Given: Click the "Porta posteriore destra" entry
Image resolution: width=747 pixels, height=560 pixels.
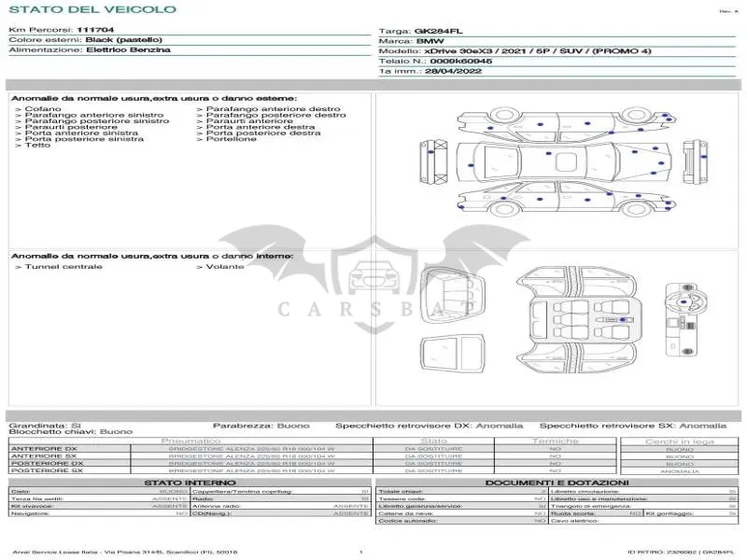Looking at the screenshot, I should point(263,133).
